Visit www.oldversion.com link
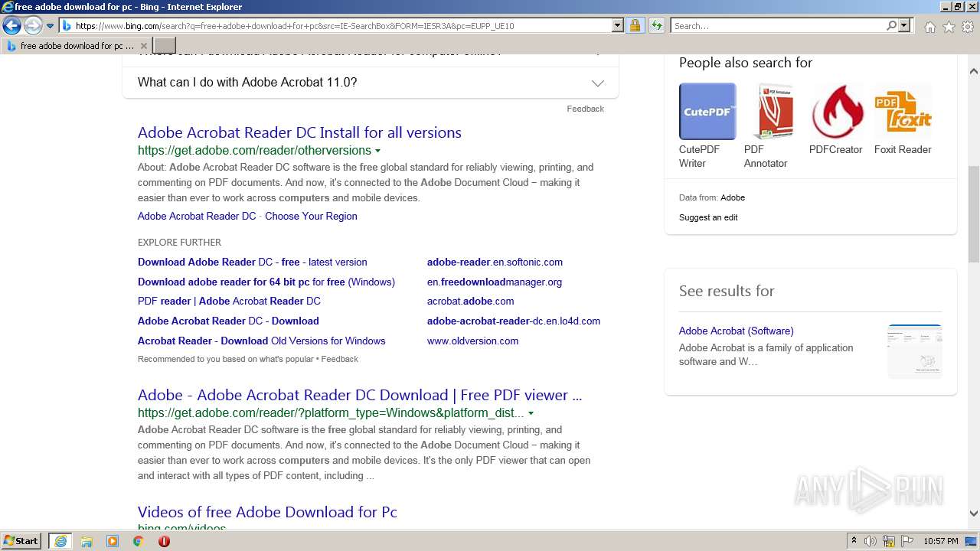This screenshot has height=551, width=980. pyautogui.click(x=472, y=341)
